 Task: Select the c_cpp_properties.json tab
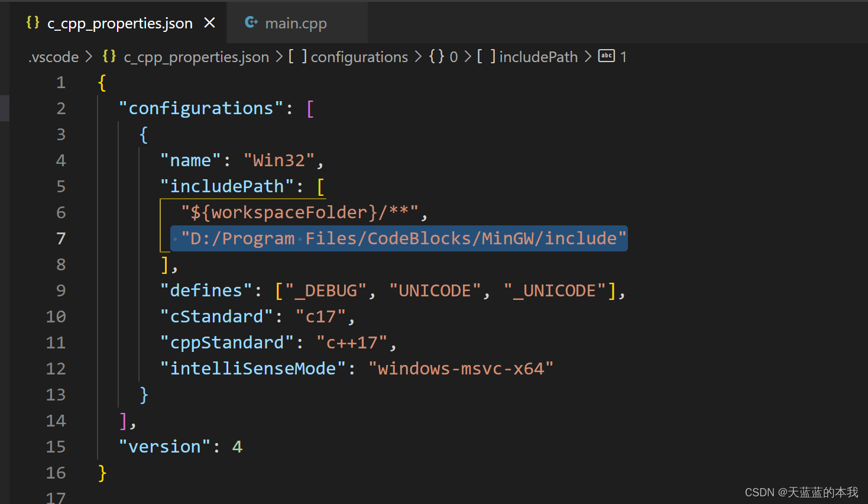120,23
